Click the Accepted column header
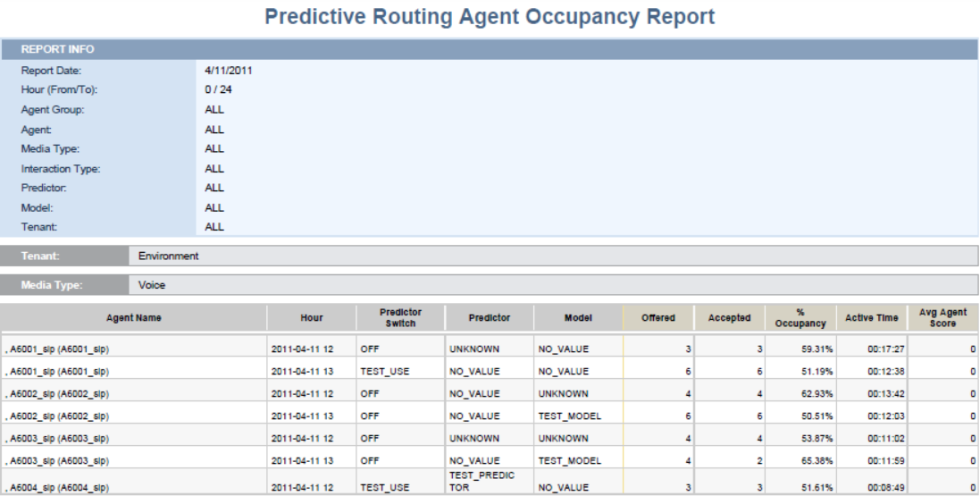Image resolution: width=980 pixels, height=496 pixels. tap(729, 317)
